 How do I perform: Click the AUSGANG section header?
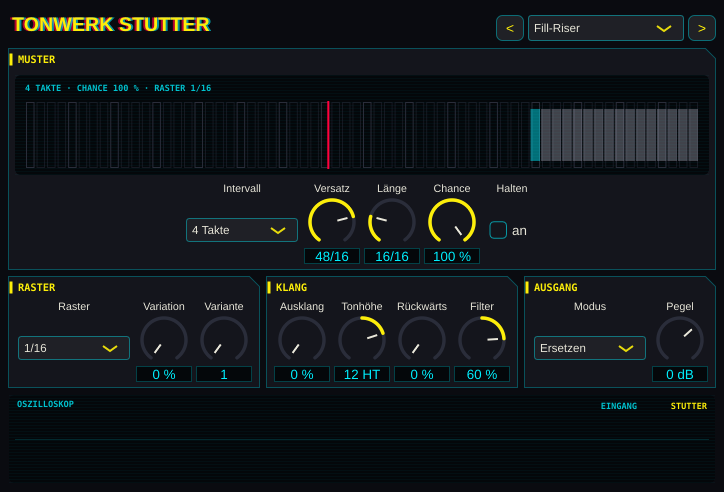(555, 288)
